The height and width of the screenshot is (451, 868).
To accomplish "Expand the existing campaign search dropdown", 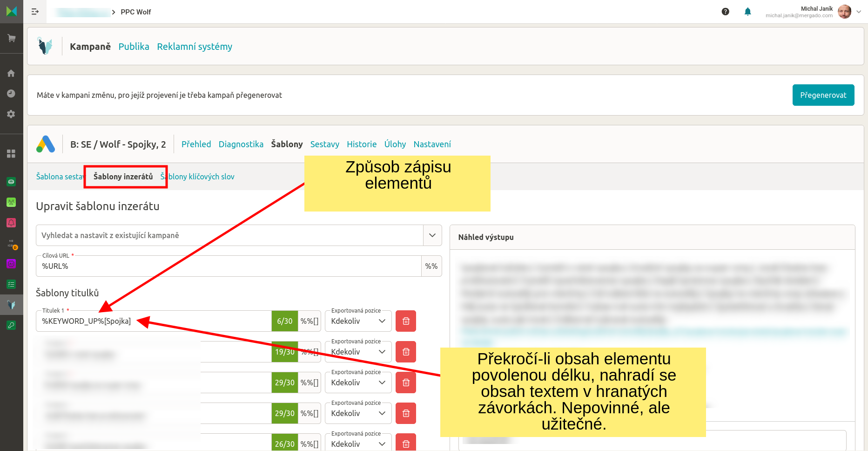I will [x=432, y=235].
